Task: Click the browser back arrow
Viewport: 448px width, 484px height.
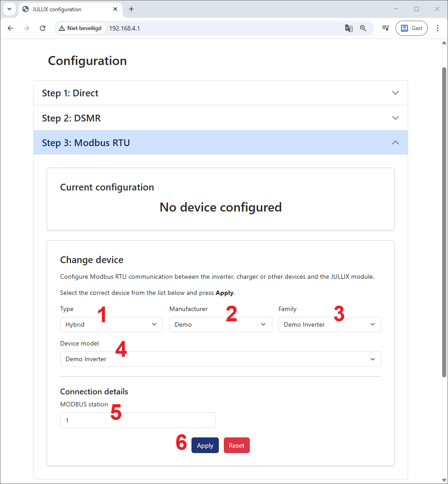Action: coord(10,28)
